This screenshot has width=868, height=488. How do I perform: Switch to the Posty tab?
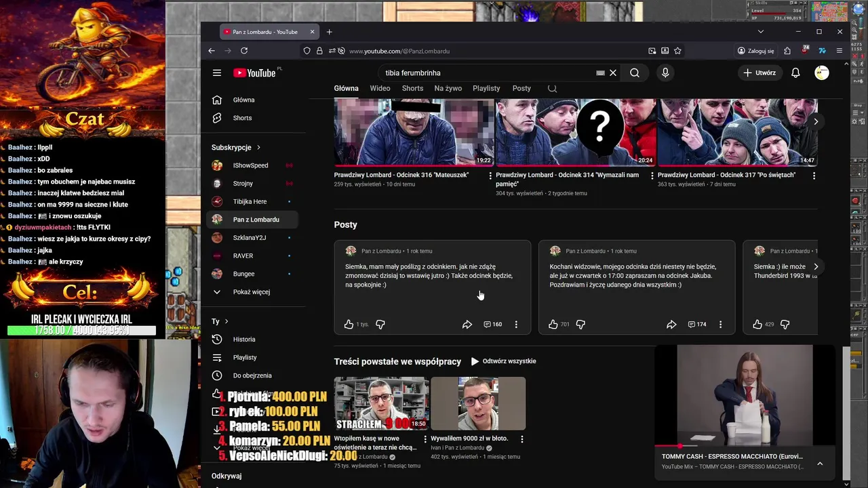pyautogui.click(x=521, y=89)
